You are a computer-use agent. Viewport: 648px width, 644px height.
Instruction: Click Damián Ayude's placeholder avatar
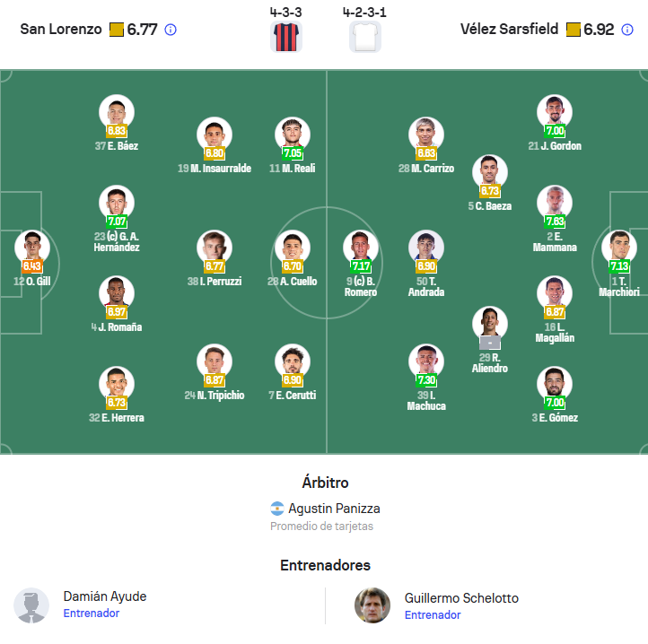(x=31, y=605)
